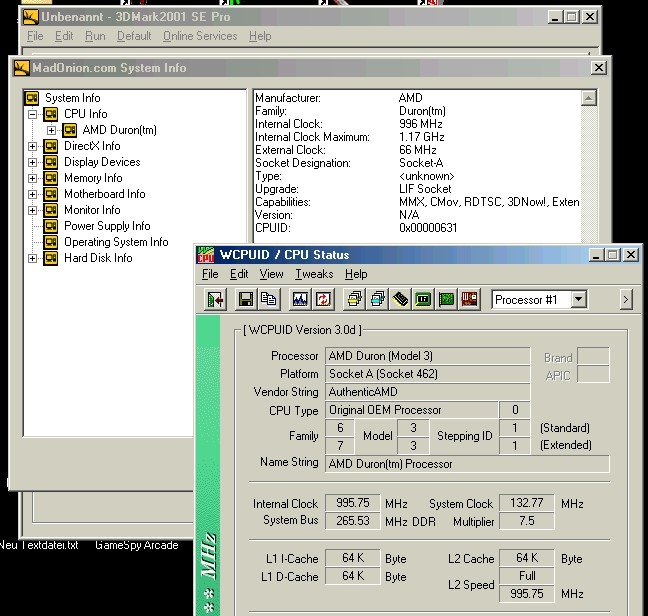Show more toolbar buttons via chevron
Screen dimensions: 648x616
(x=625, y=299)
